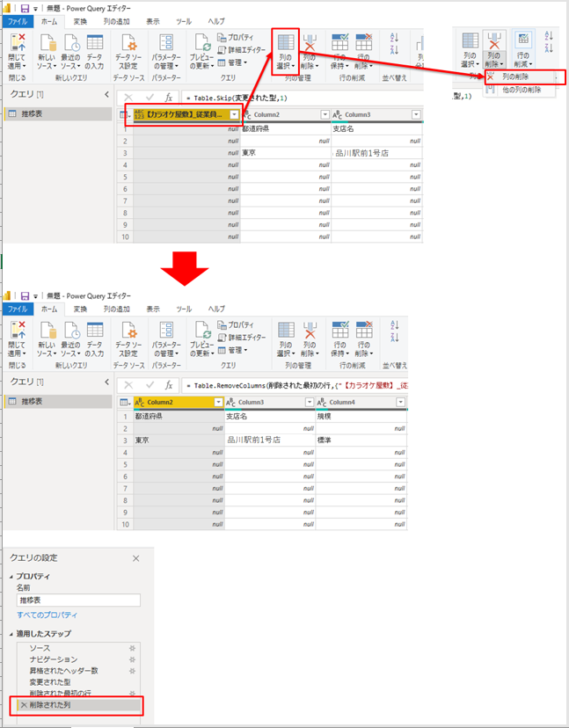Image resolution: width=569 pixels, height=728 pixels.
Task: Collapse the プロパティ section
Action: pos(12,576)
